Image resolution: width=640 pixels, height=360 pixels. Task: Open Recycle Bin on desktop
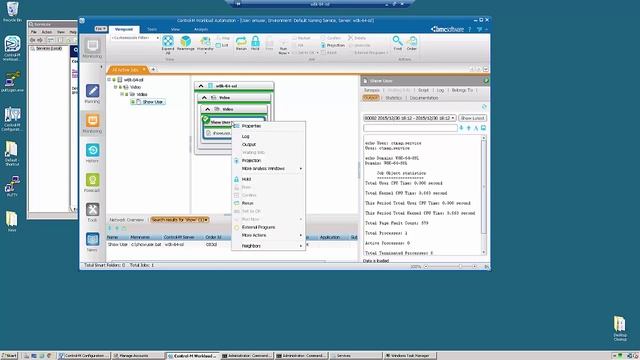click(x=12, y=11)
